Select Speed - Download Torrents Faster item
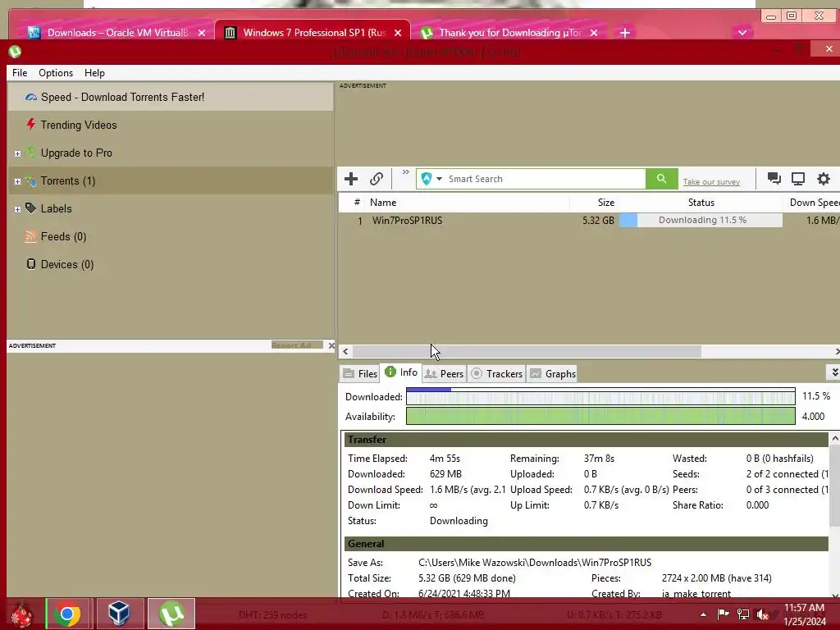This screenshot has height=630, width=840. click(x=171, y=97)
